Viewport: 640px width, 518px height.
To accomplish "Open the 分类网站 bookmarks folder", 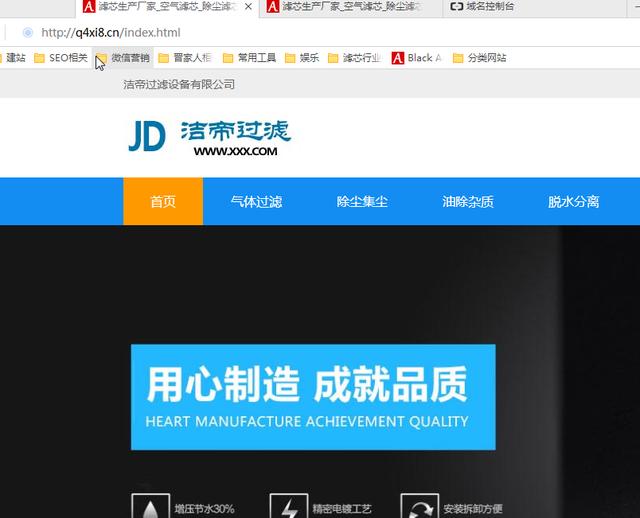I will (x=479, y=58).
